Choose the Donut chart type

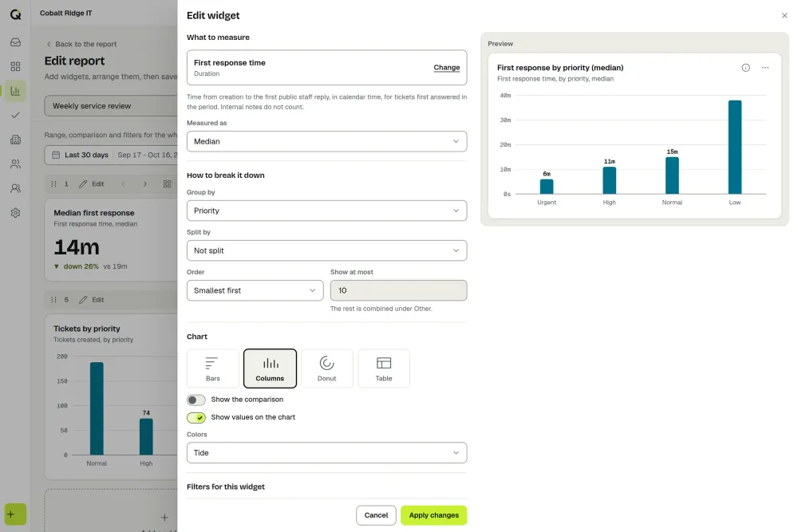[x=326, y=368]
